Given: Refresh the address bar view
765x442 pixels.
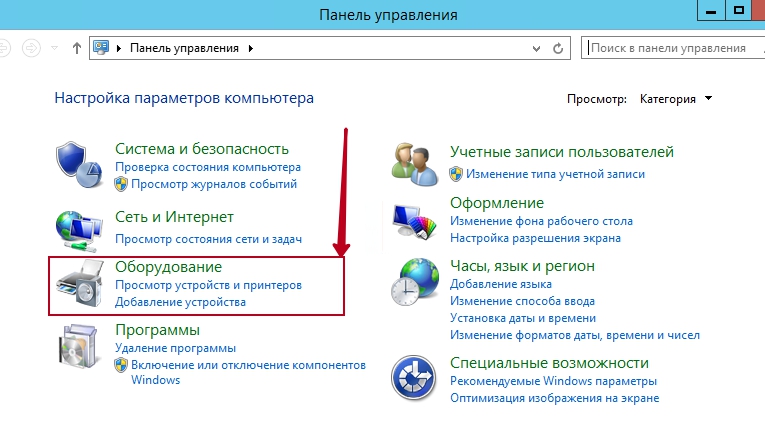Looking at the screenshot, I should pos(558,48).
